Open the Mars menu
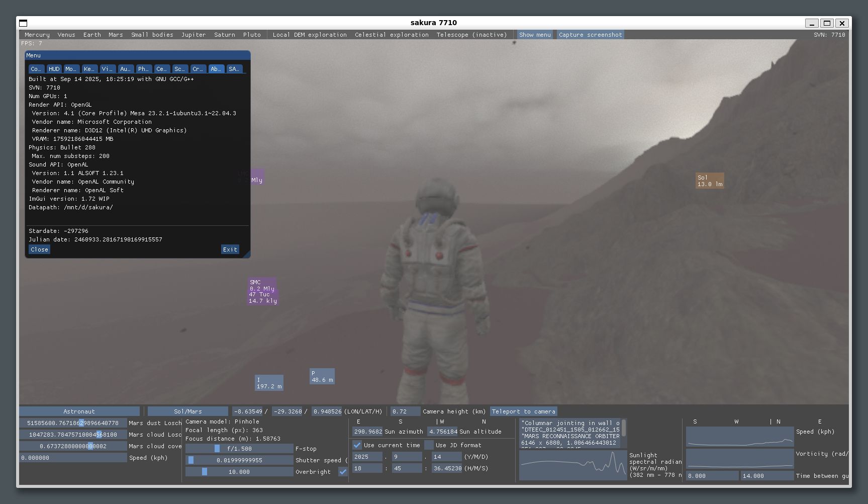 (x=116, y=35)
